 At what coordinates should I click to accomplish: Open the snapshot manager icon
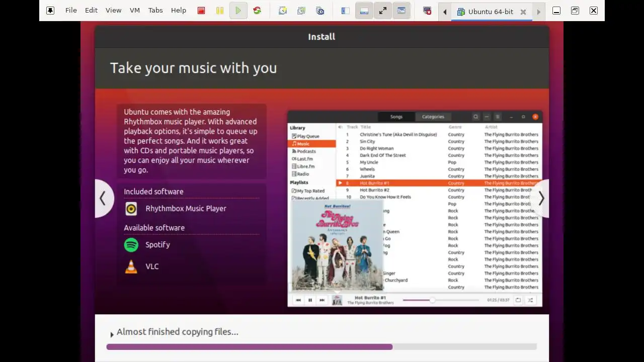point(320,11)
